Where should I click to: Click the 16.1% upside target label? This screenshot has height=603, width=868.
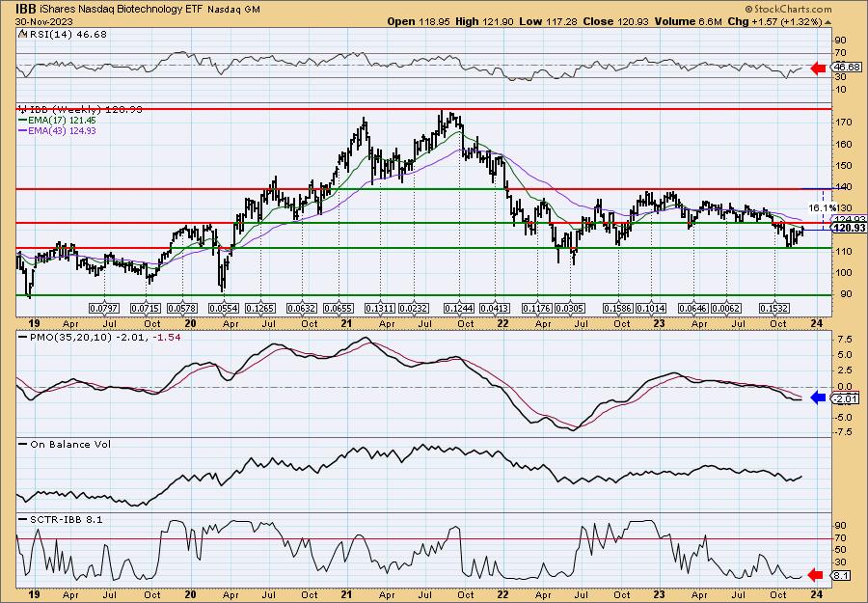coord(822,207)
